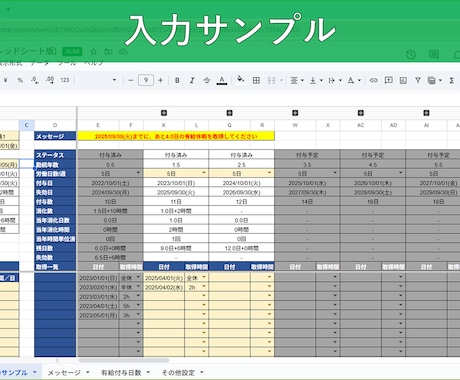Apply currency format with ¥ button
The image size is (460, 380).
pyautogui.click(x=5, y=80)
